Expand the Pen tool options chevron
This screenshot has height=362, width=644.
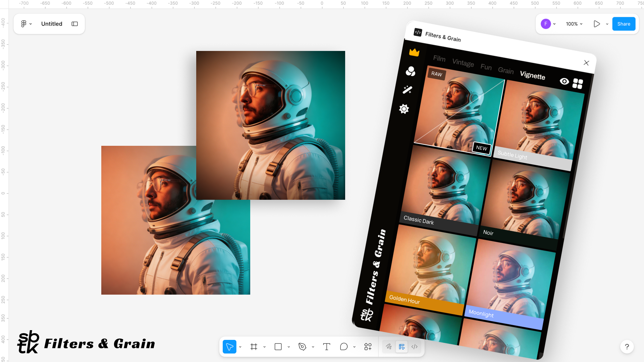coord(313,347)
